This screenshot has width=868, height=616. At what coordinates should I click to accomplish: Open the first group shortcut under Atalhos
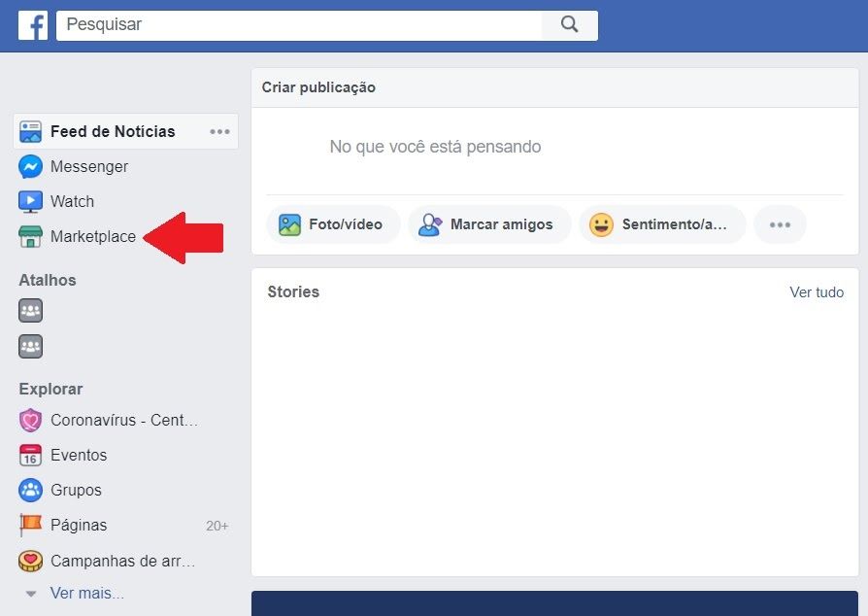pyautogui.click(x=30, y=311)
